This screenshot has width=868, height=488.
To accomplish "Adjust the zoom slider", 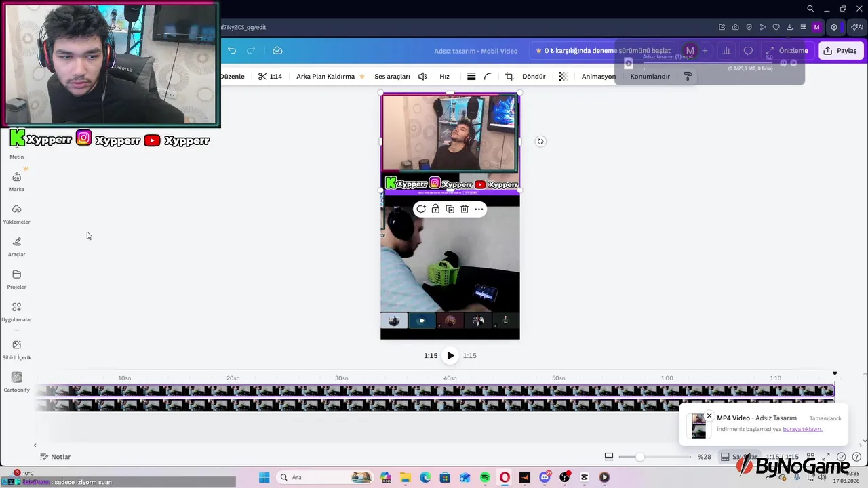I will [639, 457].
